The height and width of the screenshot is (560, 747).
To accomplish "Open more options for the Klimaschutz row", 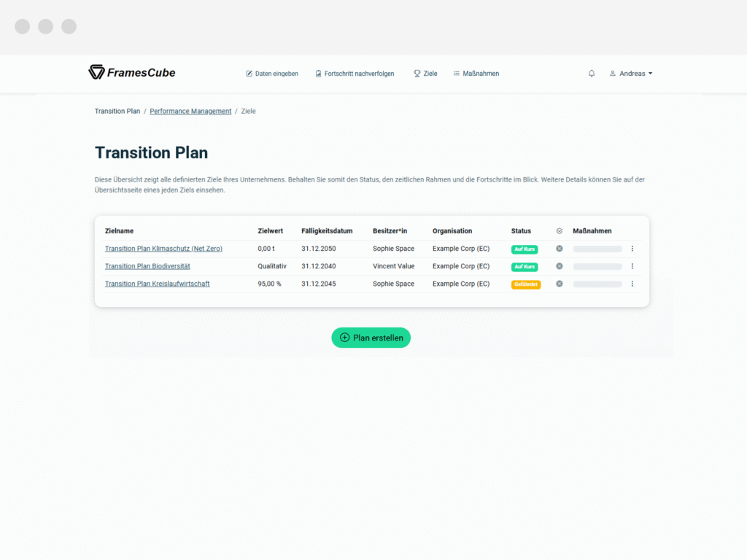I will coord(632,249).
